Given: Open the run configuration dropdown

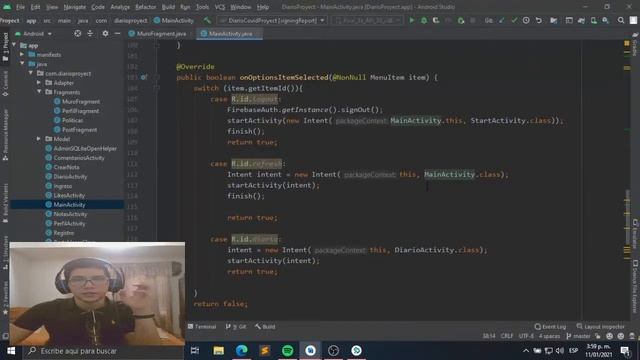Looking at the screenshot, I should [x=272, y=20].
